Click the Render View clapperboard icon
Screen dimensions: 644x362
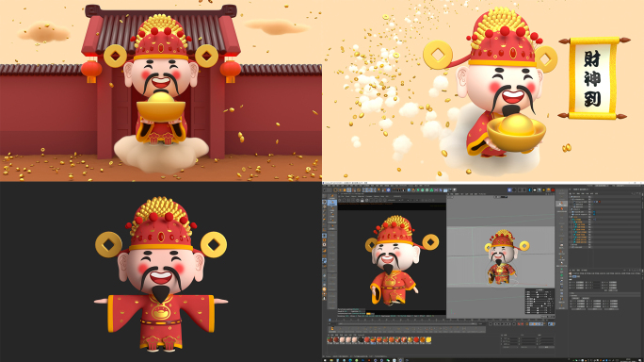point(394,190)
